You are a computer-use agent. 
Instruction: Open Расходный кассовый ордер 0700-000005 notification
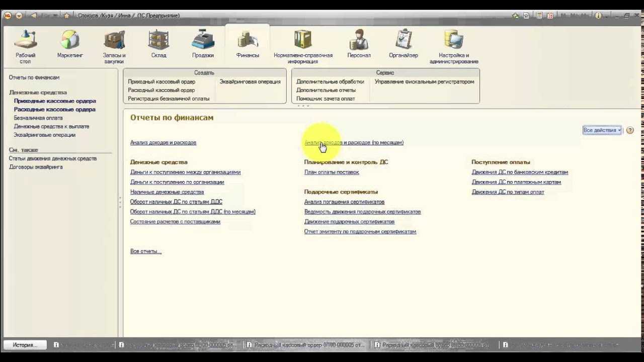pos(306,345)
